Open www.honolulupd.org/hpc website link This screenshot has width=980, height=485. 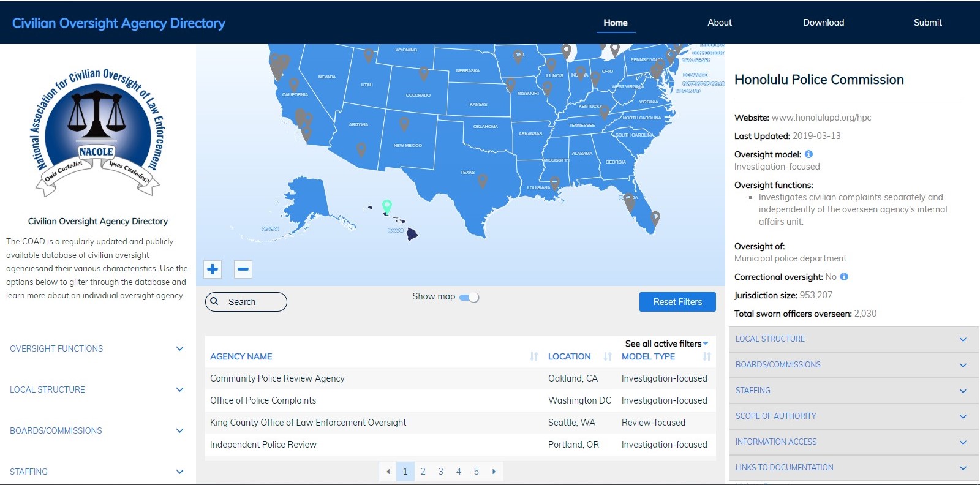[x=821, y=118]
